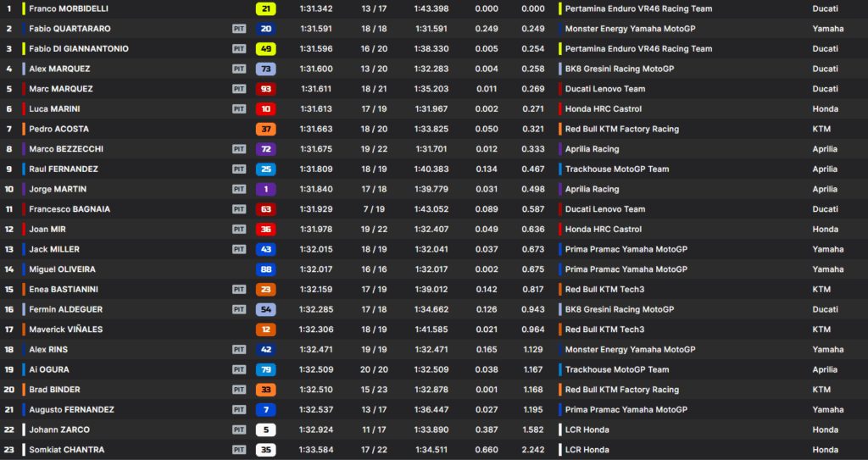Click the PIT badge beside Raul Fernandez

coord(239,169)
